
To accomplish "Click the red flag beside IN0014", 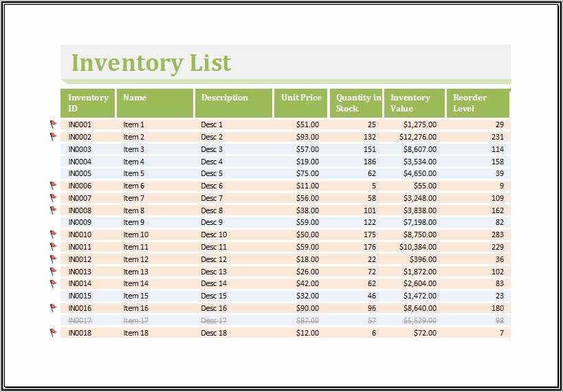I will pyautogui.click(x=53, y=283).
